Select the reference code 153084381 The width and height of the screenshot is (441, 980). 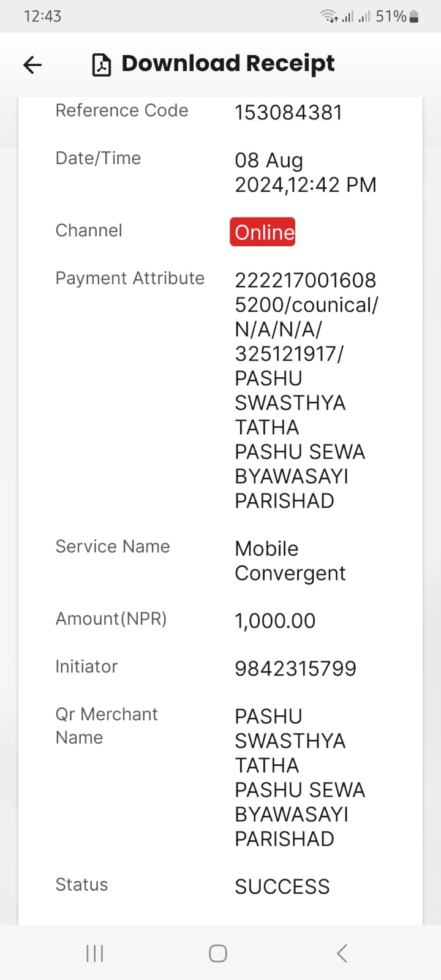[288, 113]
